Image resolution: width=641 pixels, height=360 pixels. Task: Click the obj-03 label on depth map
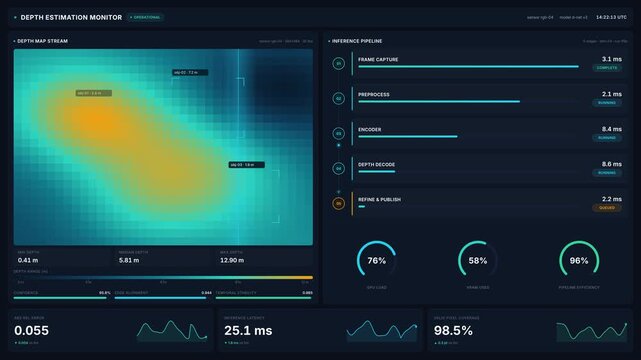tap(247, 165)
